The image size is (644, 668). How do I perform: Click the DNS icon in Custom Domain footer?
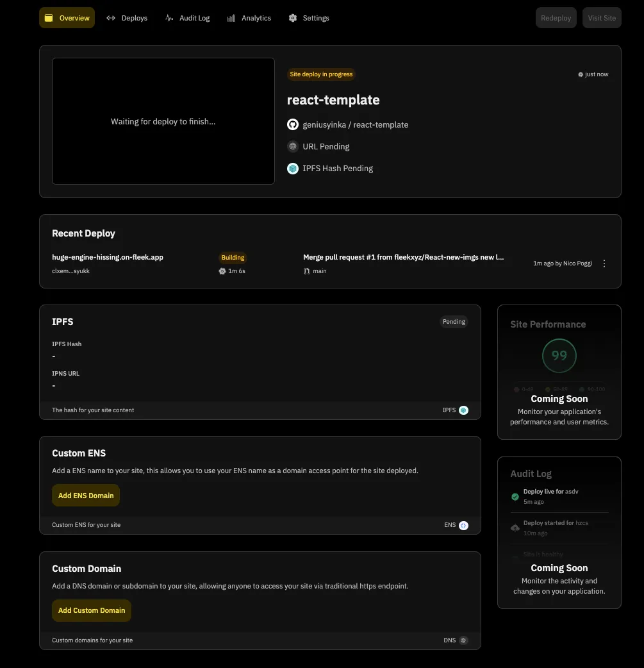tap(463, 640)
